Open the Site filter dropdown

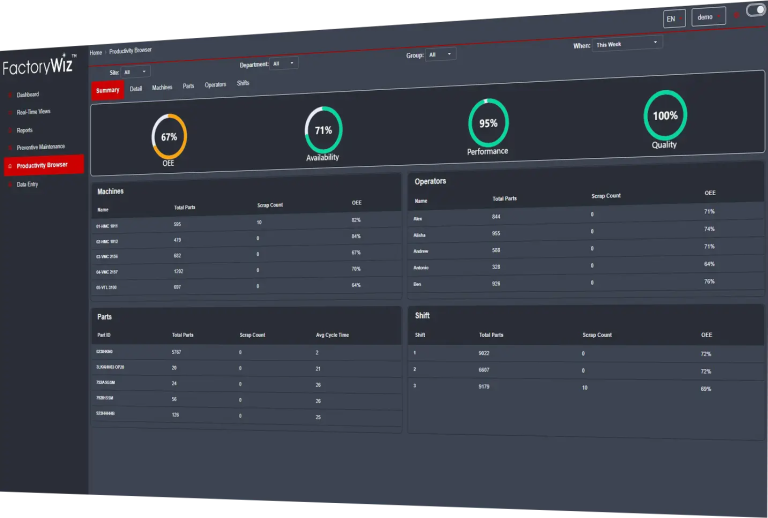136,72
